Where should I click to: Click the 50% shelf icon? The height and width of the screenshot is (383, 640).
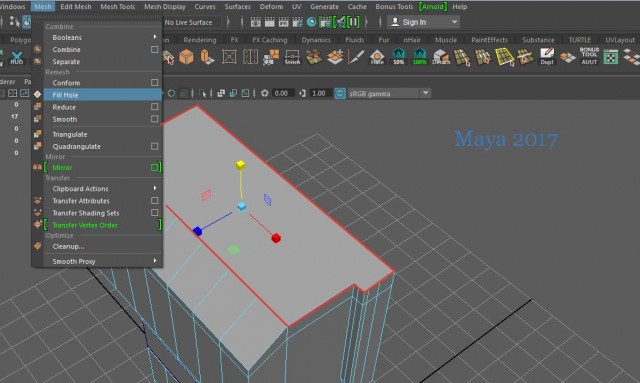pyautogui.click(x=398, y=57)
